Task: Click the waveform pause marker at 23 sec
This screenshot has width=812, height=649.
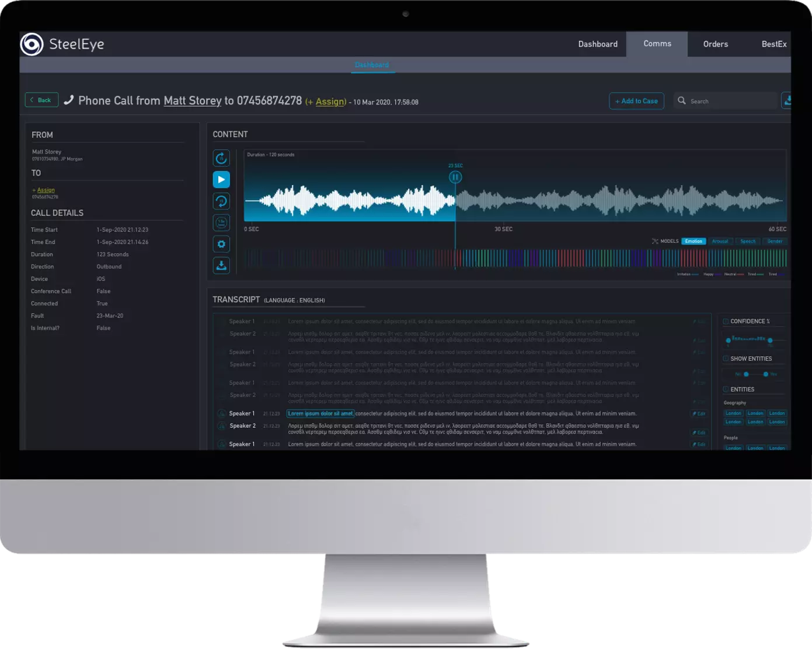Action: pyautogui.click(x=455, y=177)
